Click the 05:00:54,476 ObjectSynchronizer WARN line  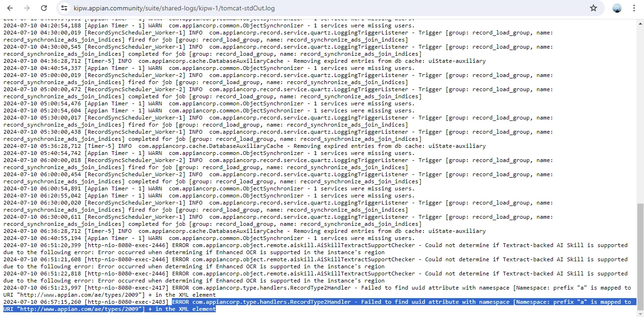[209, 103]
